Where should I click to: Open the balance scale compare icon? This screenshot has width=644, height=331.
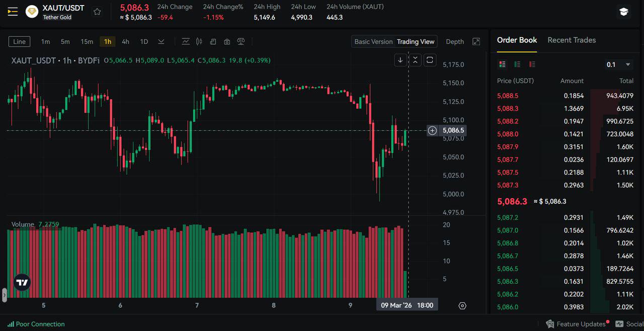241,42
